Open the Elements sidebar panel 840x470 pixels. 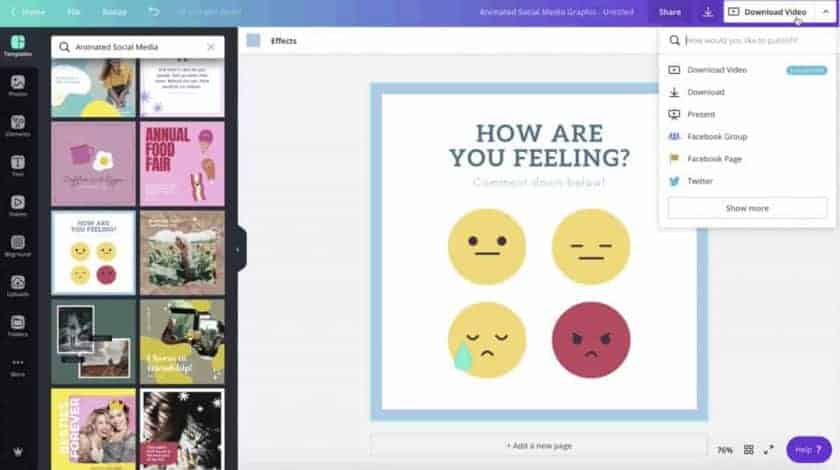click(18, 126)
